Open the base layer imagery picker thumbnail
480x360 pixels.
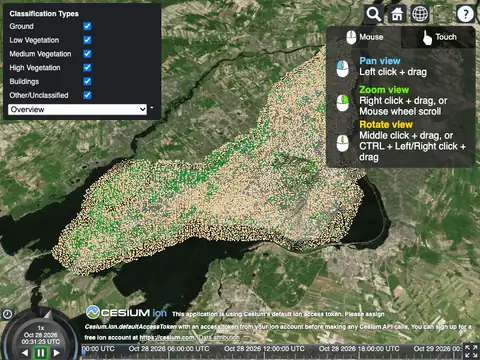tap(443, 14)
